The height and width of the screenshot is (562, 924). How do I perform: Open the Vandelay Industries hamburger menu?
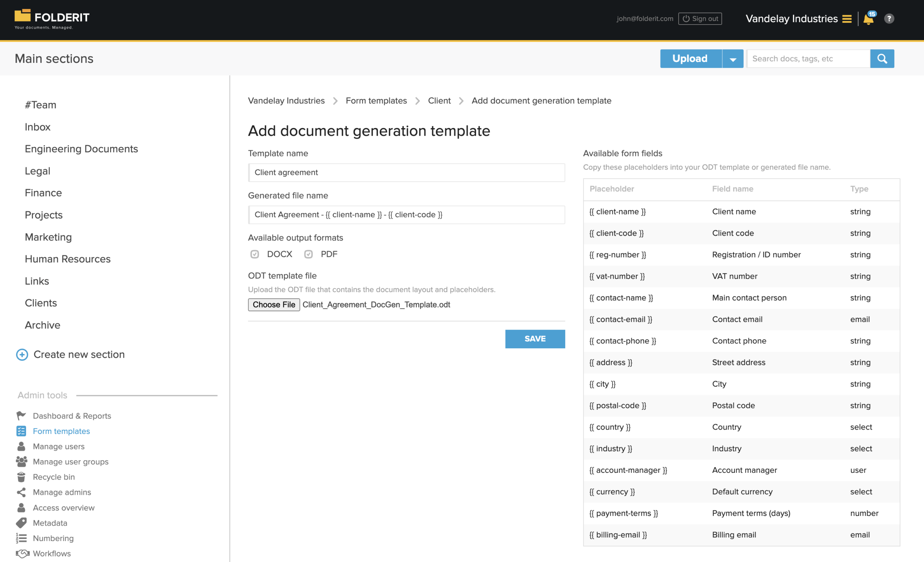pyautogui.click(x=847, y=19)
